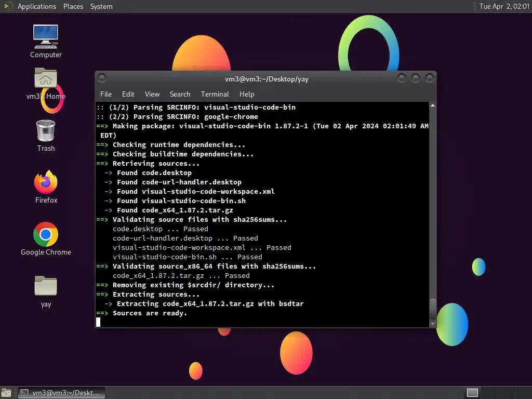The height and width of the screenshot is (399, 532).
Task: Click the 'Found visual-studio-code-workspace.xml' line
Action: pyautogui.click(x=190, y=192)
